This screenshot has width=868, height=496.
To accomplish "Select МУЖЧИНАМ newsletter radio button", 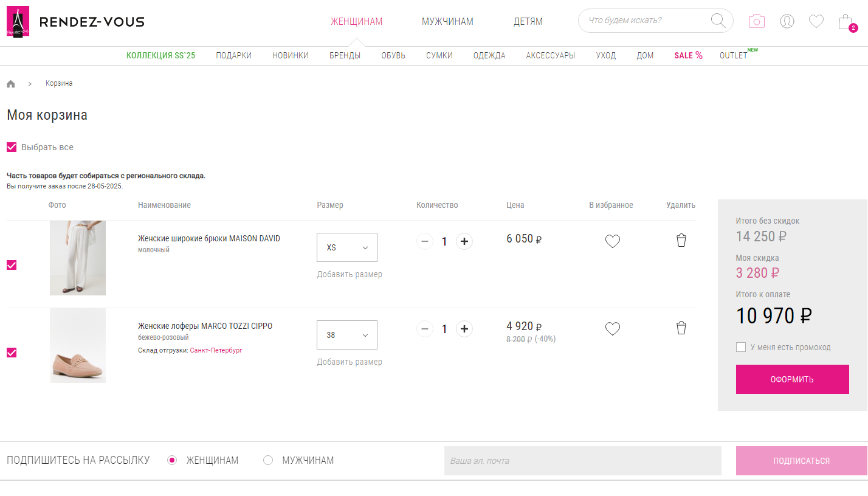I will [x=268, y=460].
